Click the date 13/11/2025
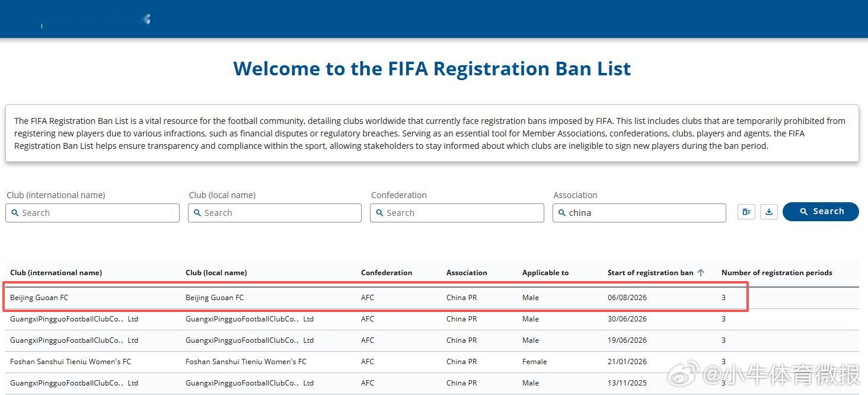The width and height of the screenshot is (868, 395). pos(627,383)
